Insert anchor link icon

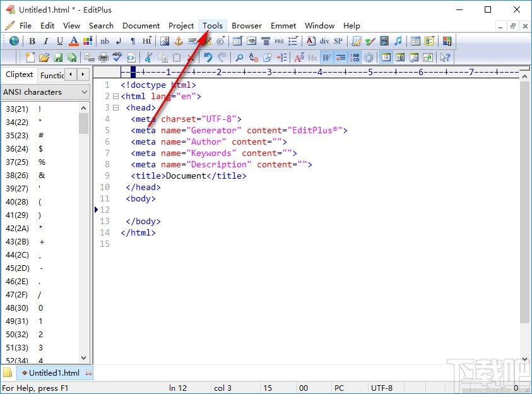[179, 41]
